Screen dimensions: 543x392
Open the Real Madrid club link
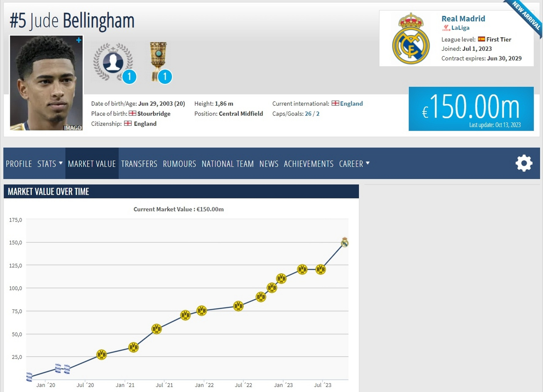(463, 19)
